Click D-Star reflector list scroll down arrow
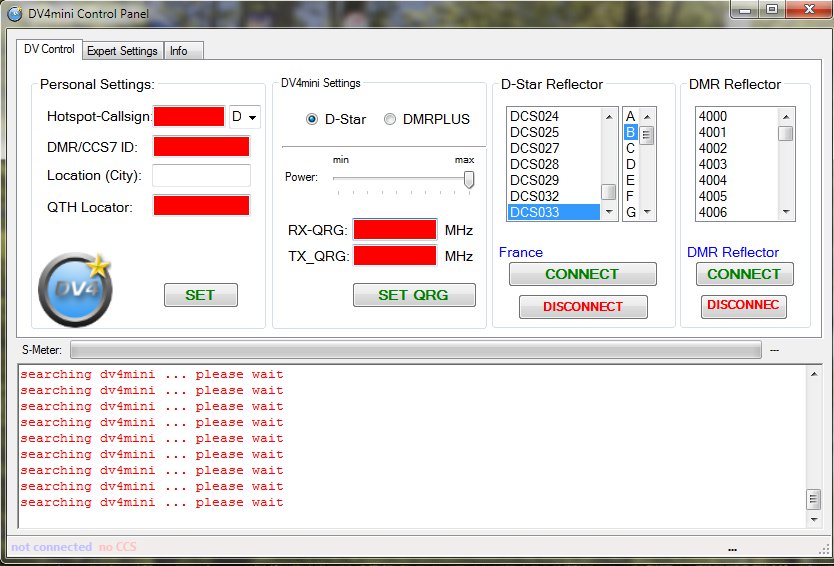 tap(609, 212)
